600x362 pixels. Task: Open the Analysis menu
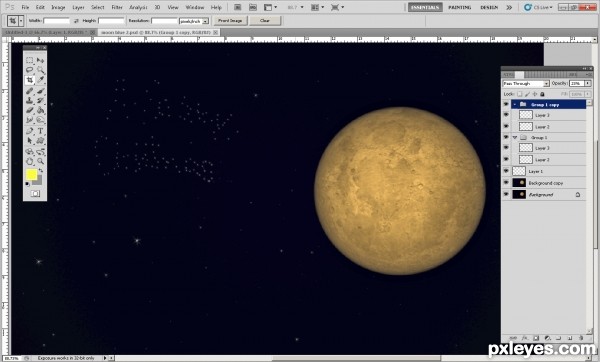point(138,7)
